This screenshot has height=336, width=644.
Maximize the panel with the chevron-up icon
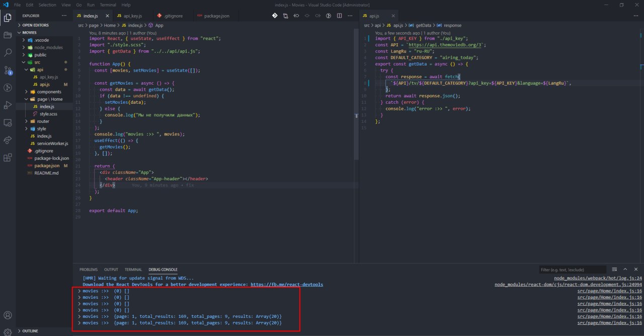pyautogui.click(x=625, y=270)
